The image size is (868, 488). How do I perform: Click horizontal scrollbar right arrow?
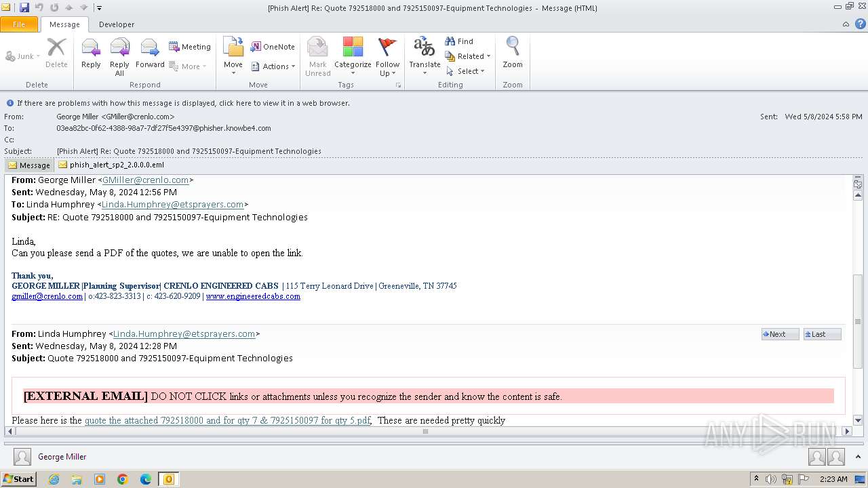click(x=846, y=431)
